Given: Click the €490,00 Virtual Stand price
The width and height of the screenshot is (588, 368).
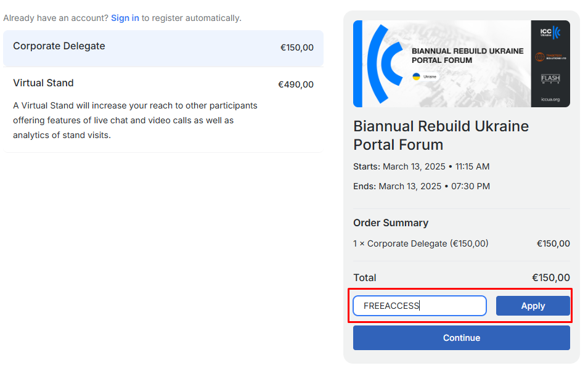Looking at the screenshot, I should tap(295, 85).
